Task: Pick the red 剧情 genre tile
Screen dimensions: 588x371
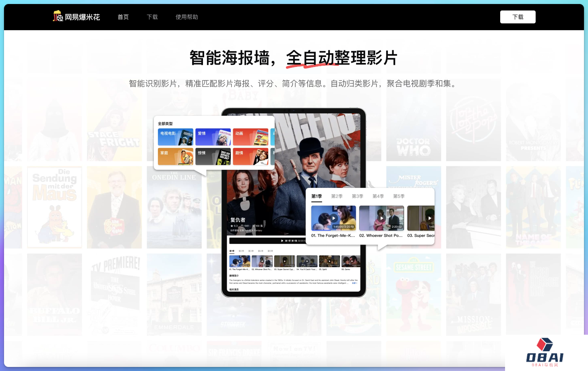Action: [251, 156]
